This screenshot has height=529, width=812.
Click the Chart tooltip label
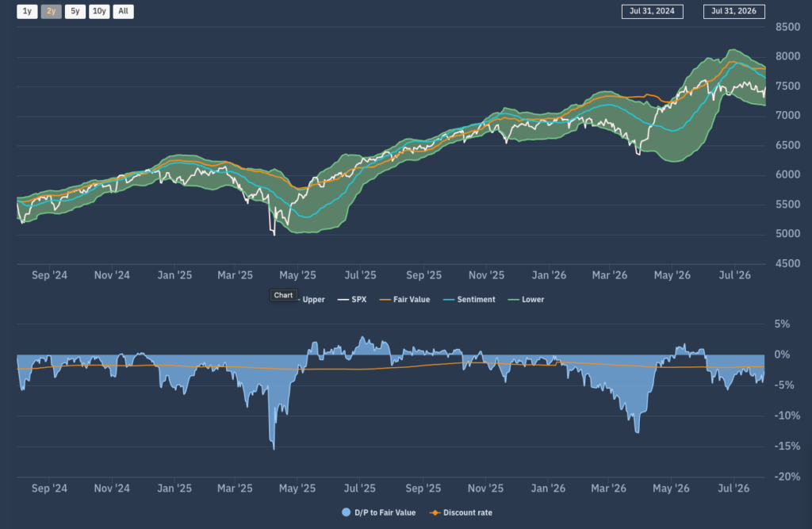coord(283,295)
